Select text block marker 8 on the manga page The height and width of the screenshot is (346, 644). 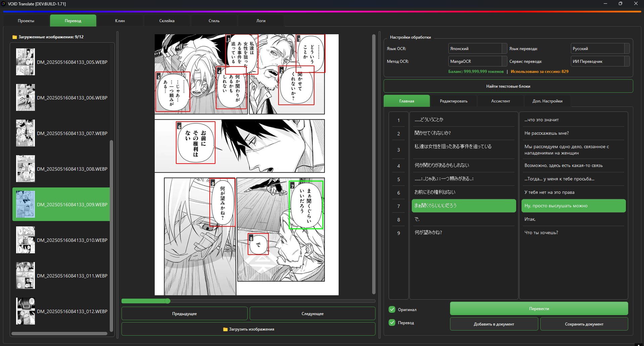tap(251, 239)
